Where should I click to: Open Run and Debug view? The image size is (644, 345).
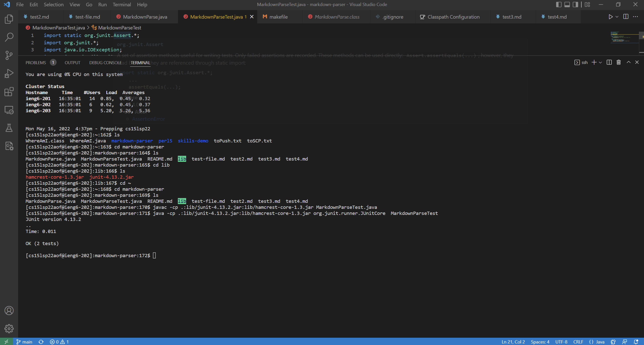[9, 73]
